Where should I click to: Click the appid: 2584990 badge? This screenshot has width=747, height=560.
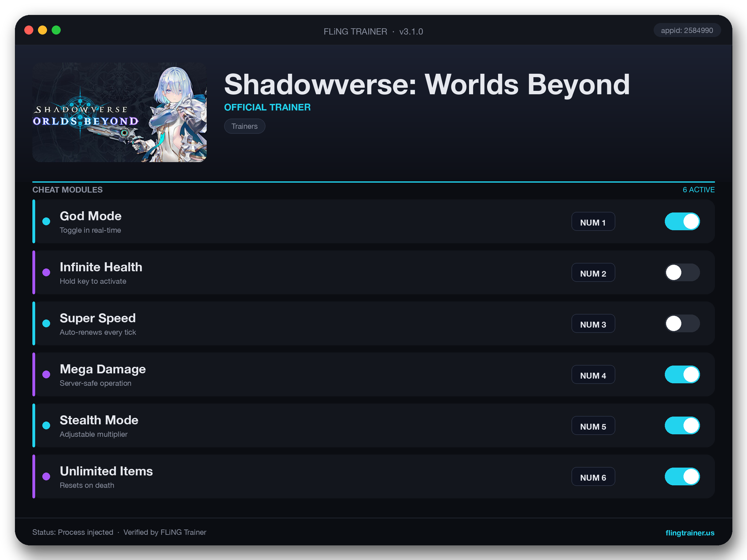click(687, 30)
